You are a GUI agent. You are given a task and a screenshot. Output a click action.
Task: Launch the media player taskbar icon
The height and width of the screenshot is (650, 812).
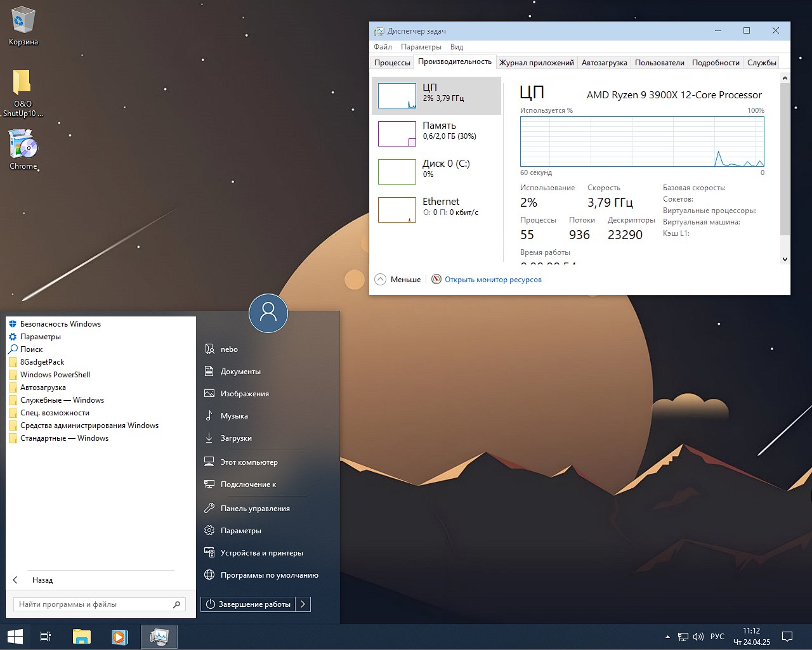pos(119,637)
